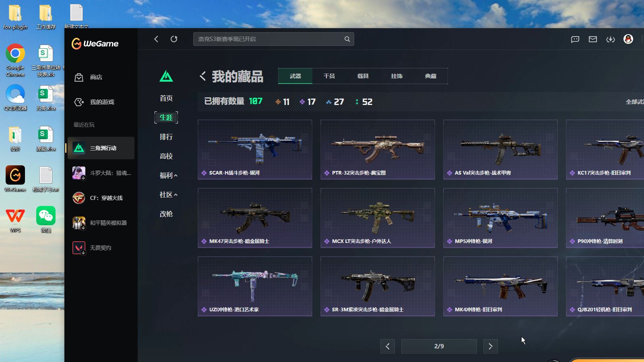Select the SCAR-H战斗步枪-银河 card

point(255,150)
